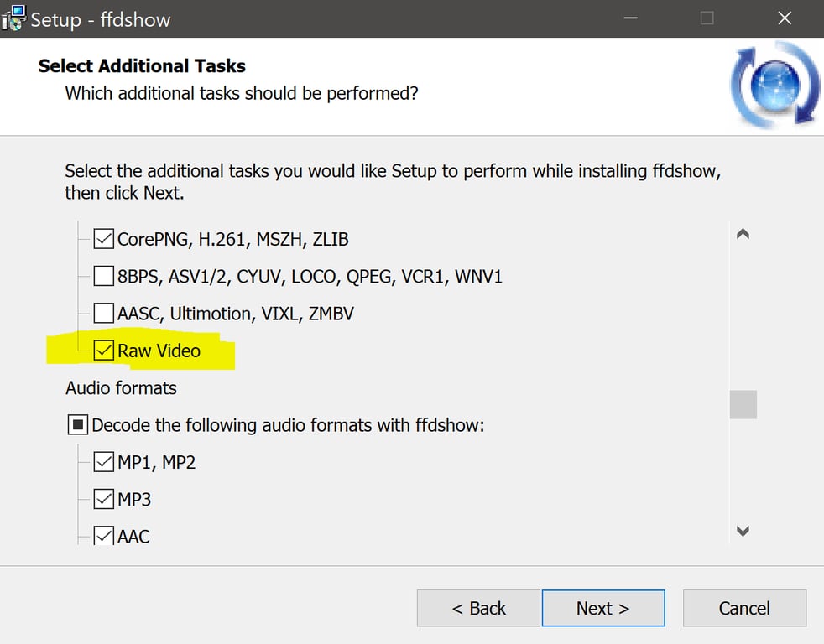Minimize the ffdshow setup window
Image resolution: width=824 pixels, height=644 pixels.
(629, 18)
